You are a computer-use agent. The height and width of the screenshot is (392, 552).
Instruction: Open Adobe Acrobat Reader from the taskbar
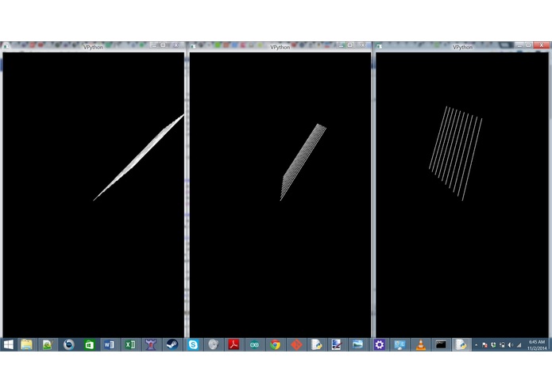coord(234,344)
